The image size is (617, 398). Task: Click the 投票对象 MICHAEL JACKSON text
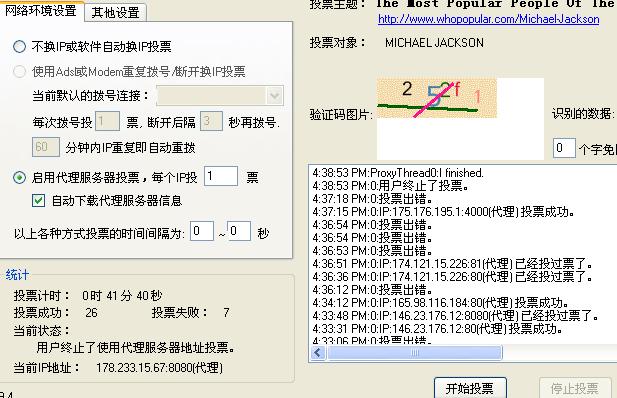(x=434, y=43)
